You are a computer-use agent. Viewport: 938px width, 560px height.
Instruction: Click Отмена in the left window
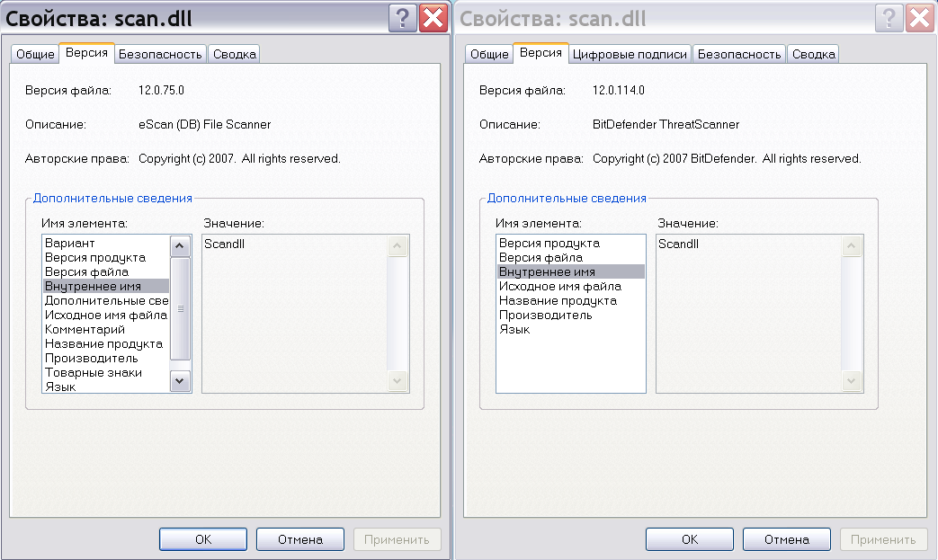click(300, 539)
